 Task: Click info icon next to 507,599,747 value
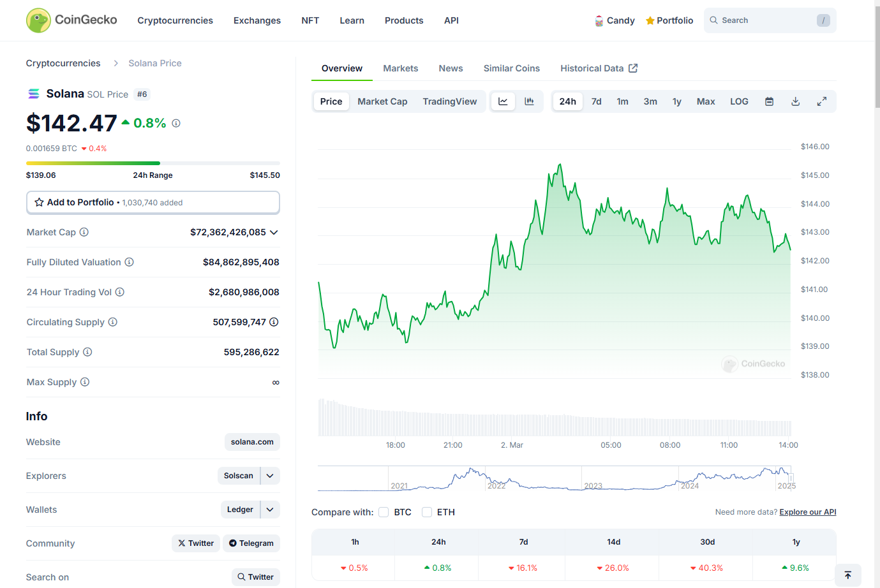pyautogui.click(x=274, y=322)
